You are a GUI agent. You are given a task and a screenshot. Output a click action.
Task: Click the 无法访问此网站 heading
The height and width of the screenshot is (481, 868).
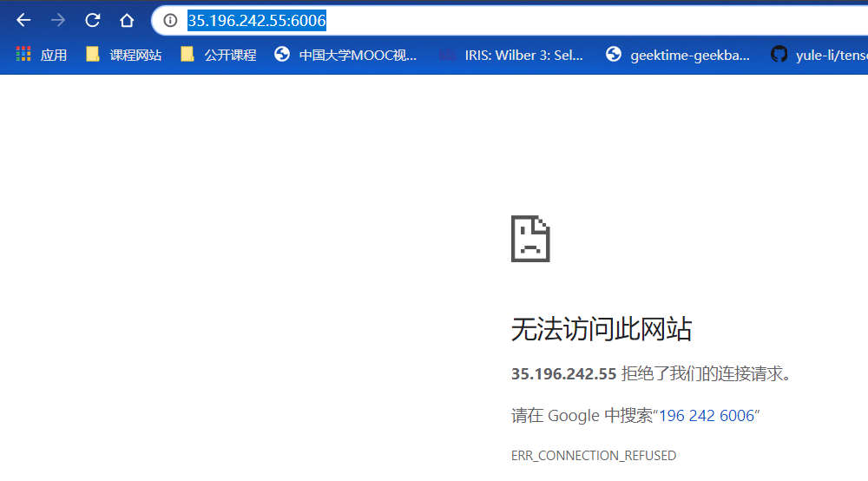(x=602, y=329)
